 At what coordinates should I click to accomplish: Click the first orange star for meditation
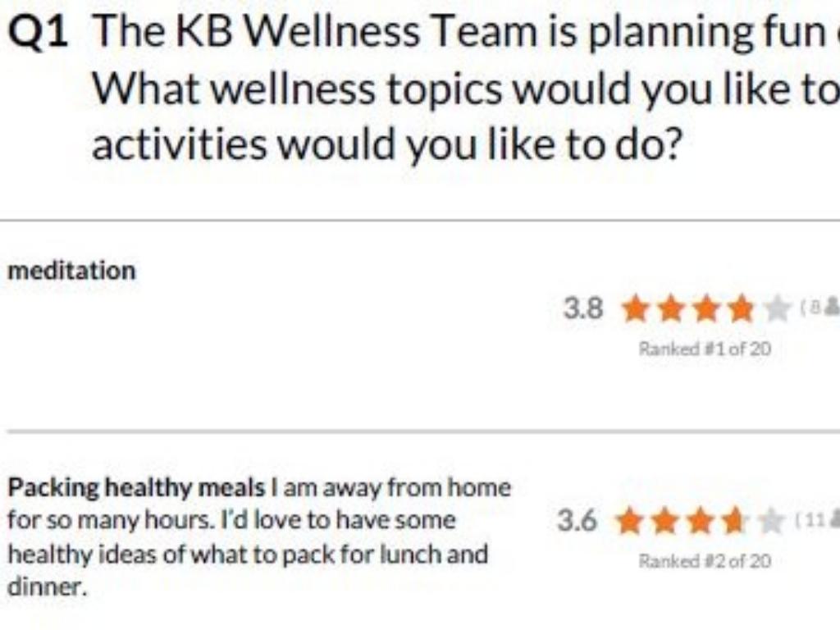636,309
